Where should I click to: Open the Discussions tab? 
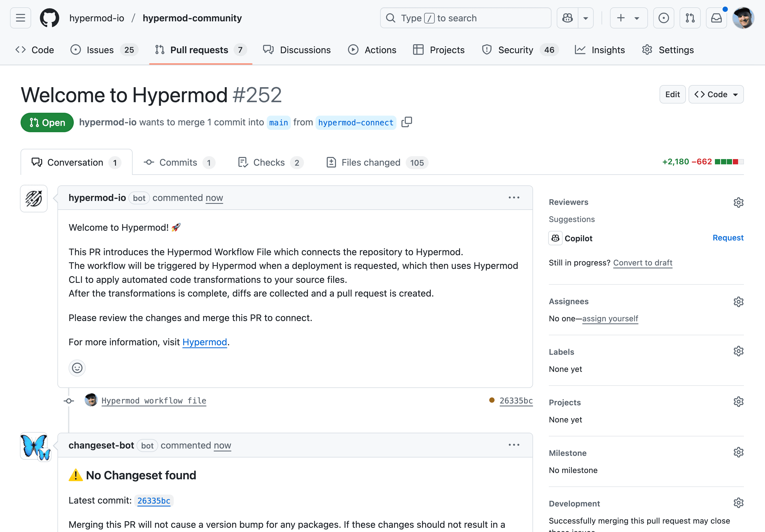click(x=297, y=50)
